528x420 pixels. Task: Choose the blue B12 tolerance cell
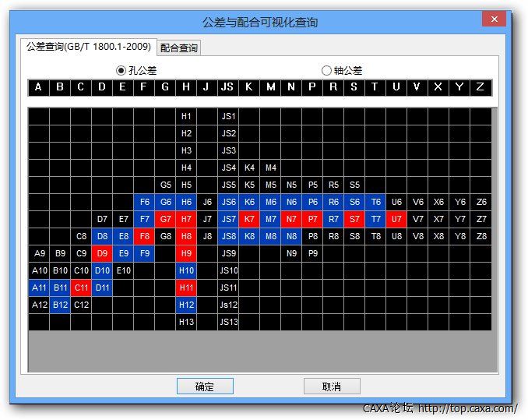pos(60,305)
